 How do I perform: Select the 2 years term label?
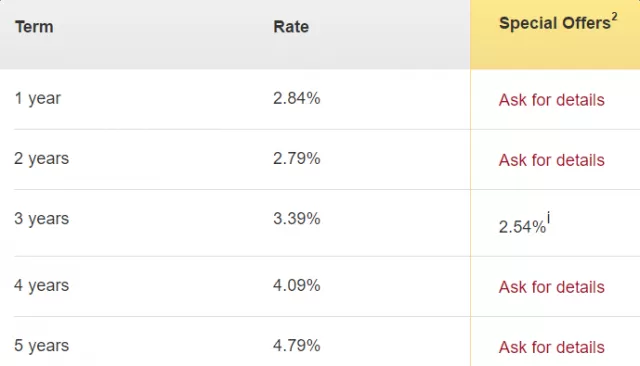(42, 159)
